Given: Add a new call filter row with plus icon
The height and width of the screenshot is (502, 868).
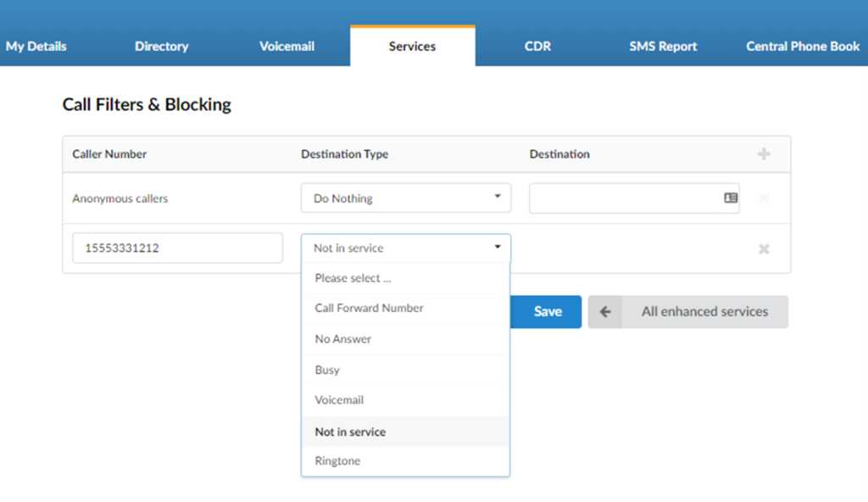Looking at the screenshot, I should tap(764, 154).
